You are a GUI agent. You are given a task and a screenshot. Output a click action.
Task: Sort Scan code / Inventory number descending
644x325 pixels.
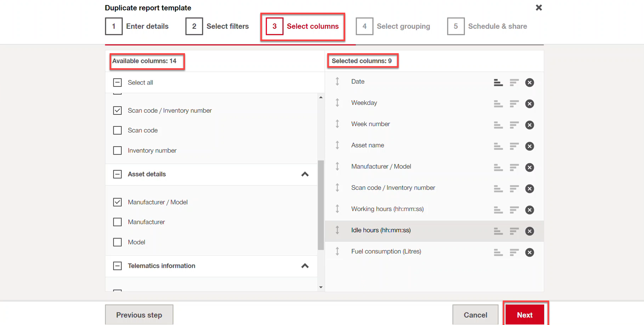514,189
